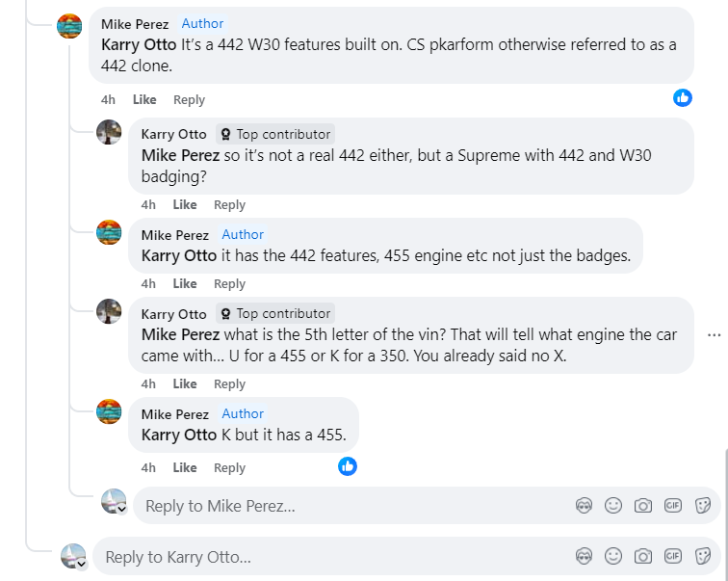Open sticker picker in Mike Perez reply box

tap(702, 506)
